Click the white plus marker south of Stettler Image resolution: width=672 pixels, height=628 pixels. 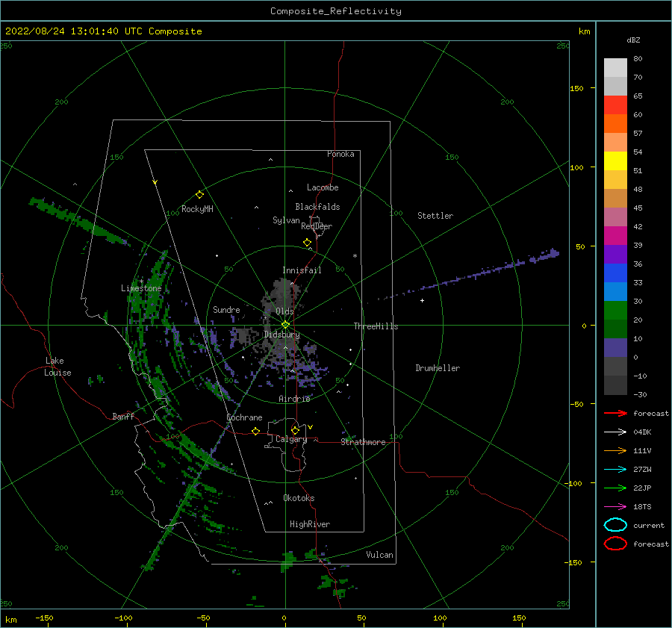pyautogui.click(x=422, y=300)
